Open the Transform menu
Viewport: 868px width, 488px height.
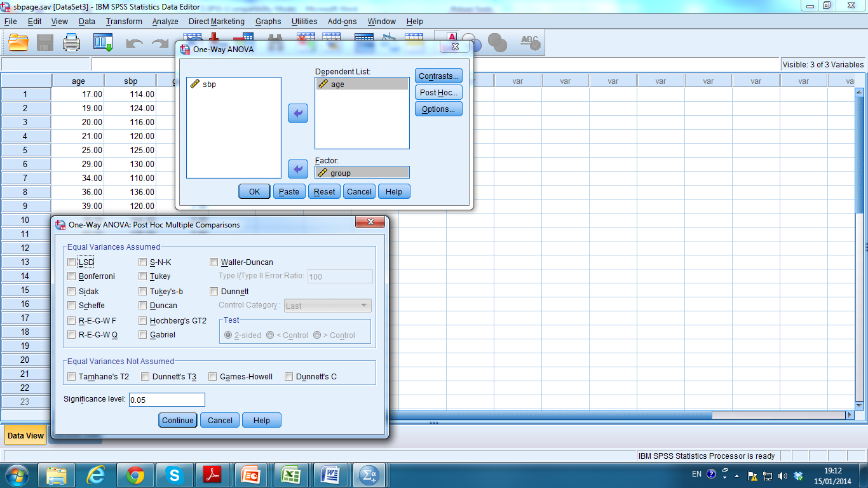pyautogui.click(x=124, y=21)
